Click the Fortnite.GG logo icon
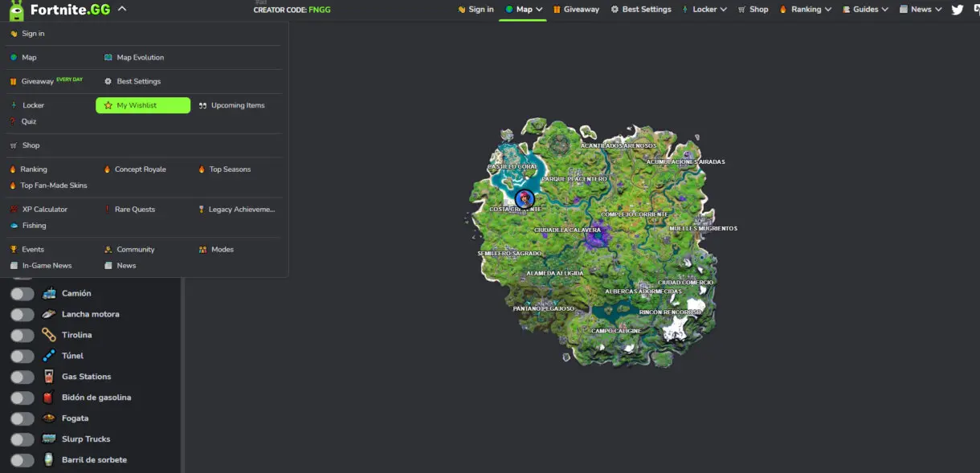This screenshot has width=980, height=473. pos(16,10)
